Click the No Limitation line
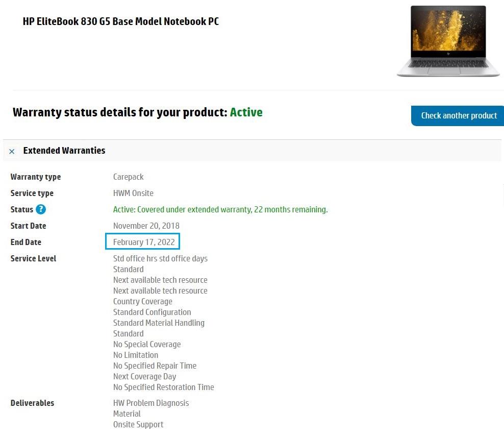504x436 pixels. click(x=136, y=355)
